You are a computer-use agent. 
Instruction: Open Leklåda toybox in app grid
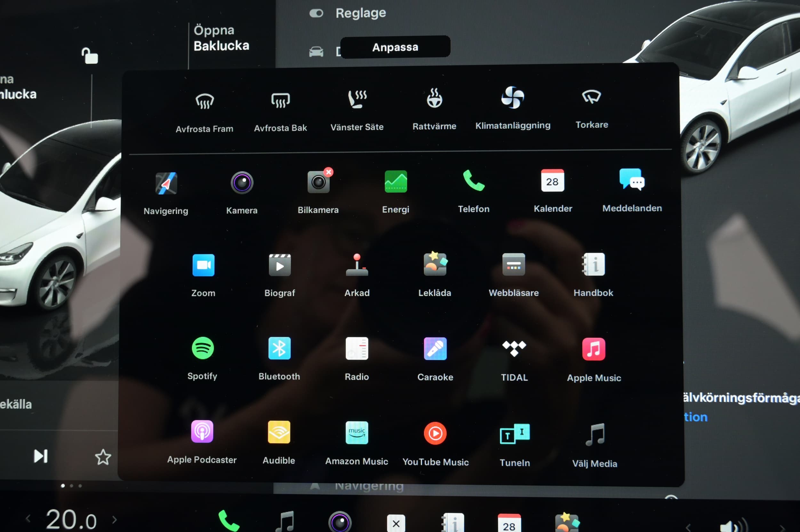(435, 275)
